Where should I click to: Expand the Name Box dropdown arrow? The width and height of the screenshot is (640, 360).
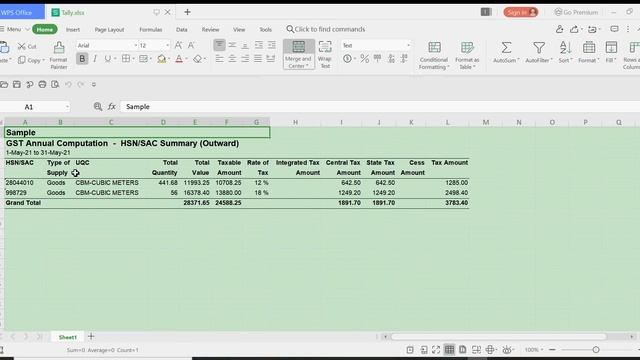click(x=67, y=107)
